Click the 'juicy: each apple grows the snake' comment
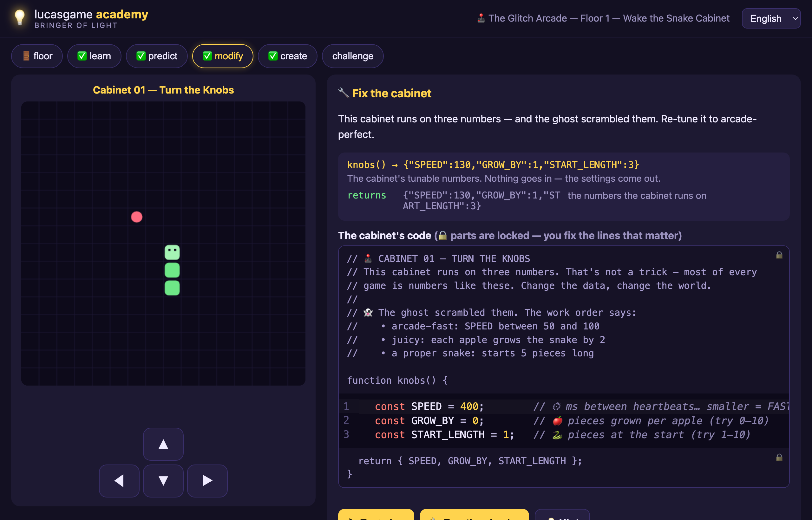The height and width of the screenshot is (520, 812). (x=498, y=340)
